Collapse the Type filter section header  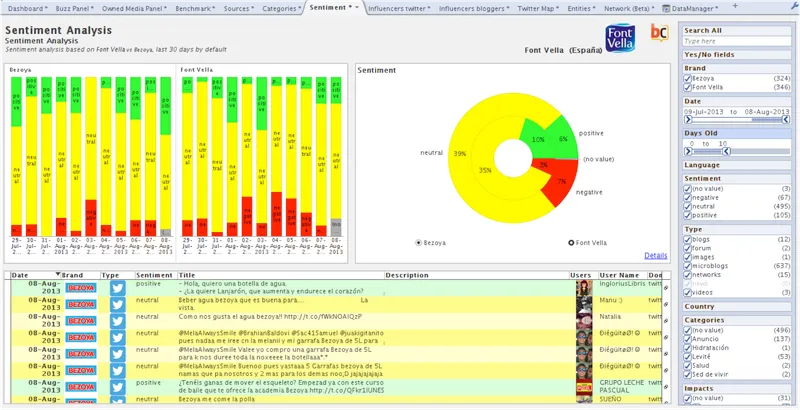point(737,229)
